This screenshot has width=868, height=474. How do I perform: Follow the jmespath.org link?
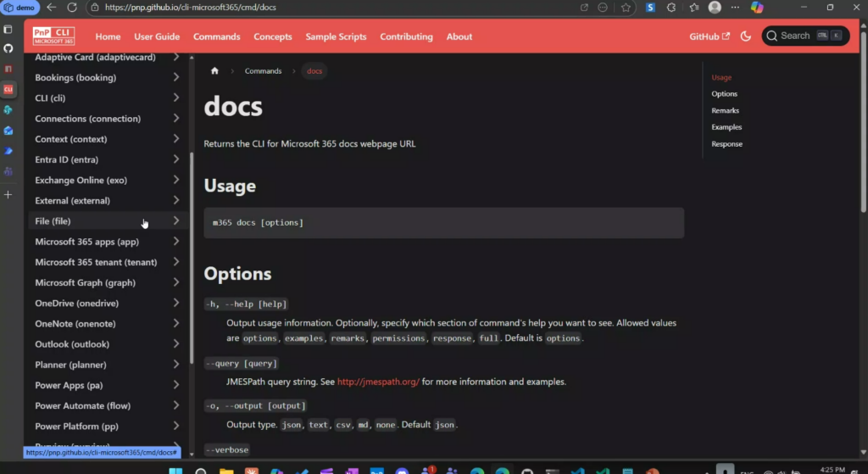pos(378,382)
